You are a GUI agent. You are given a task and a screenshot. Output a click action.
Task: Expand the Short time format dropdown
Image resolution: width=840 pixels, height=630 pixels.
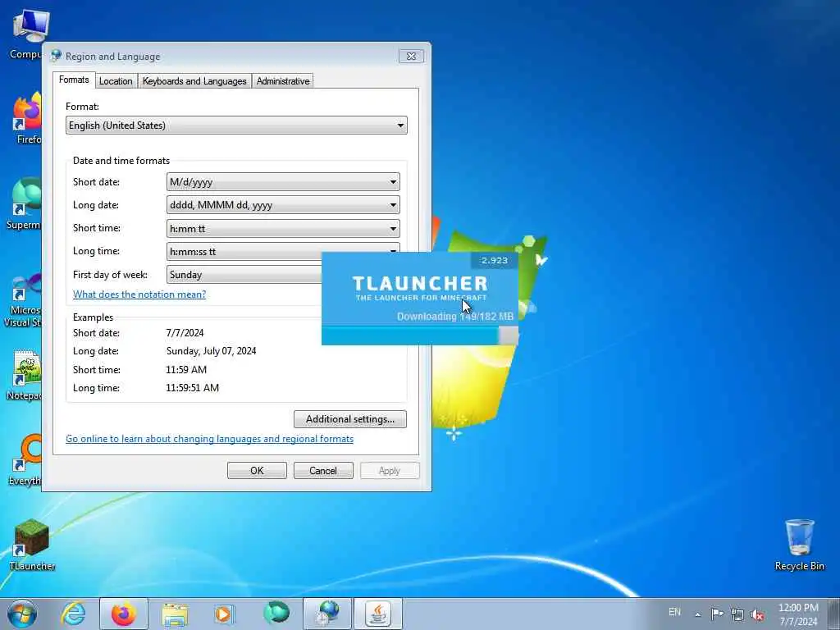pyautogui.click(x=283, y=228)
